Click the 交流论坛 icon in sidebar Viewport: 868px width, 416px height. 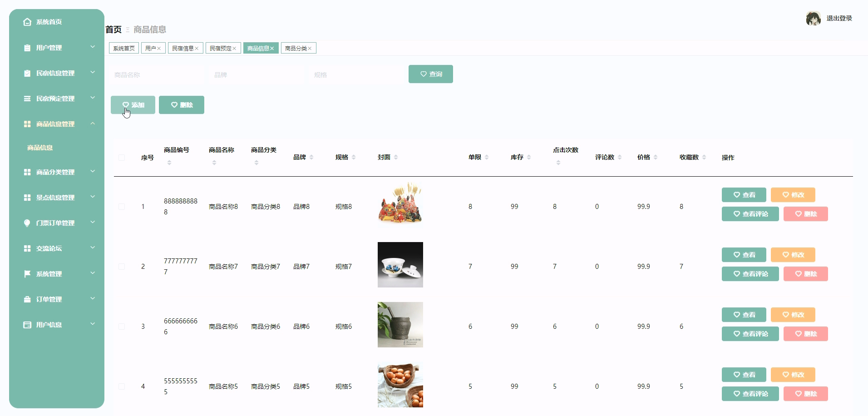(26, 248)
